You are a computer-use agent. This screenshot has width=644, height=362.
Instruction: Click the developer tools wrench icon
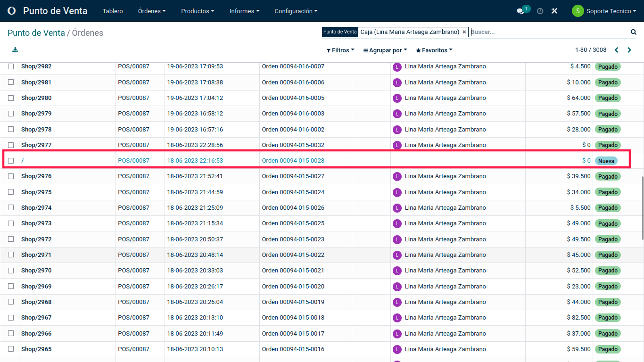[x=554, y=11]
